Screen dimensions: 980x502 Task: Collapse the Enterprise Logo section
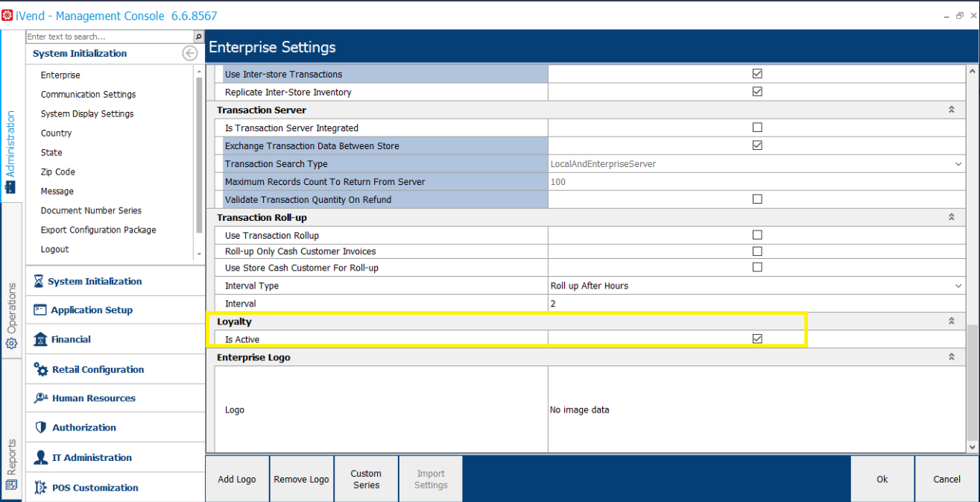(x=951, y=357)
